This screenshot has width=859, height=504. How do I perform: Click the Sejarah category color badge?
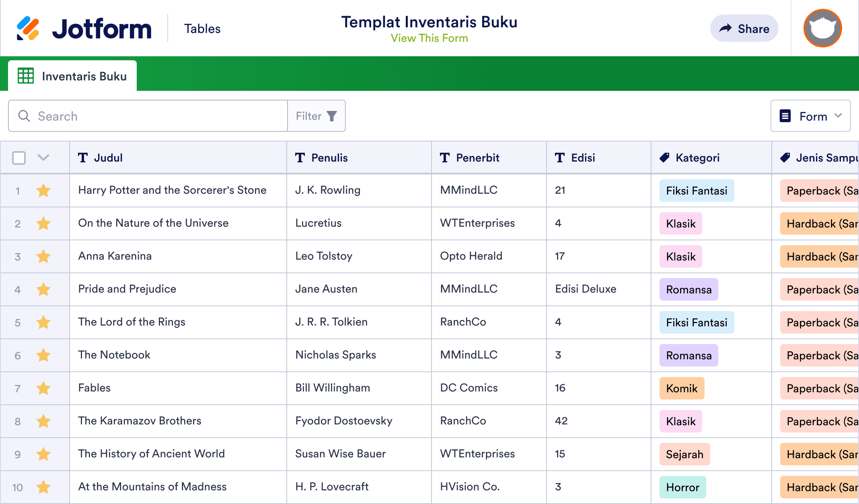click(x=684, y=454)
